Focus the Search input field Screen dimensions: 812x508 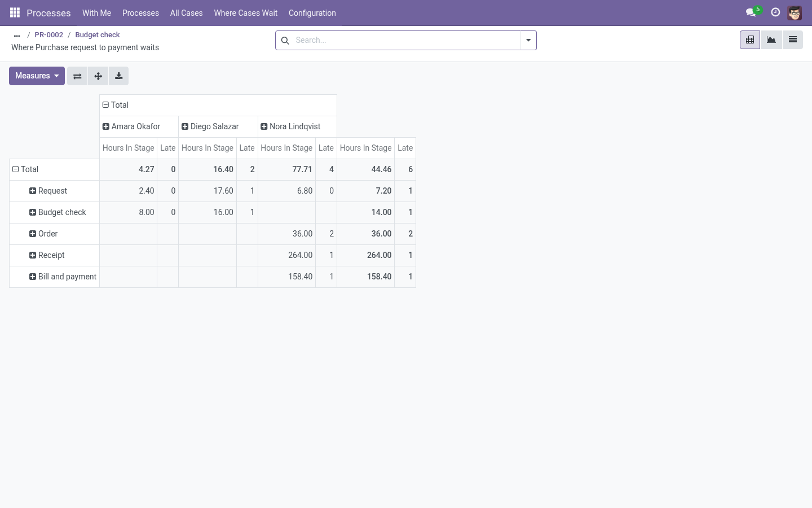(406, 41)
